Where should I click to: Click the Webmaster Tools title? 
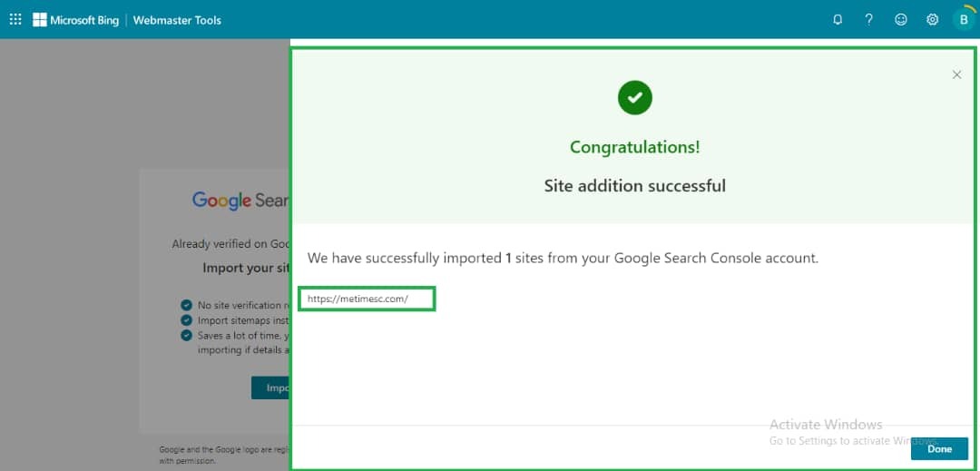[x=177, y=20]
